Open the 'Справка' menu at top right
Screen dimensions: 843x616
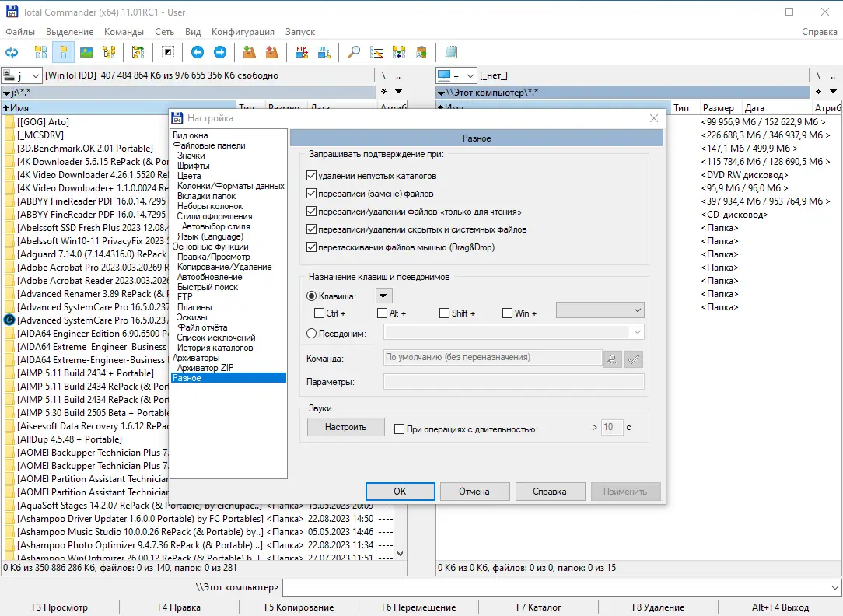point(819,32)
